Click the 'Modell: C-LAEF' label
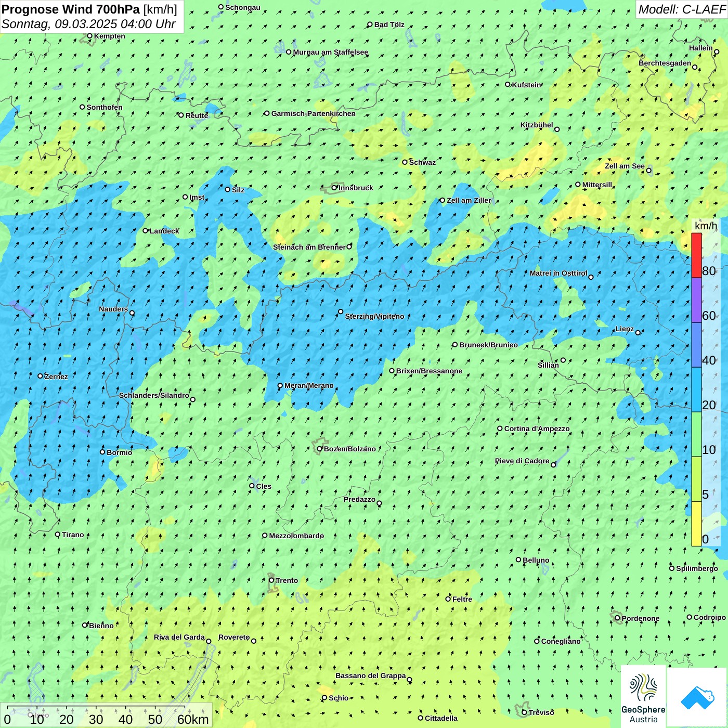 (681, 9)
